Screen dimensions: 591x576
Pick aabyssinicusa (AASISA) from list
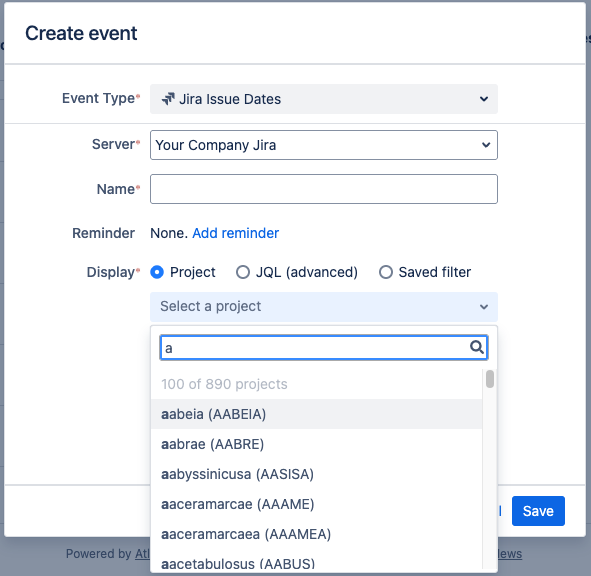[x=316, y=474]
